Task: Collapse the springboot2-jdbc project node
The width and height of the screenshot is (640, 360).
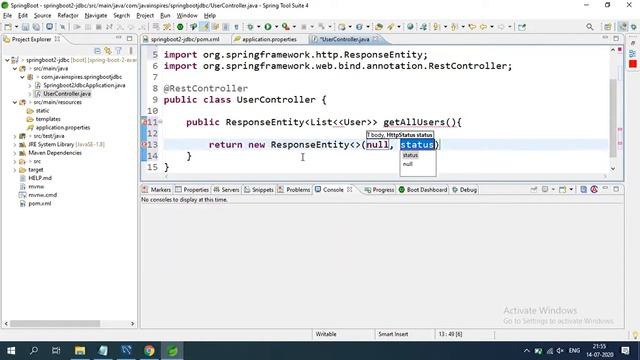Action: pyautogui.click(x=7, y=60)
